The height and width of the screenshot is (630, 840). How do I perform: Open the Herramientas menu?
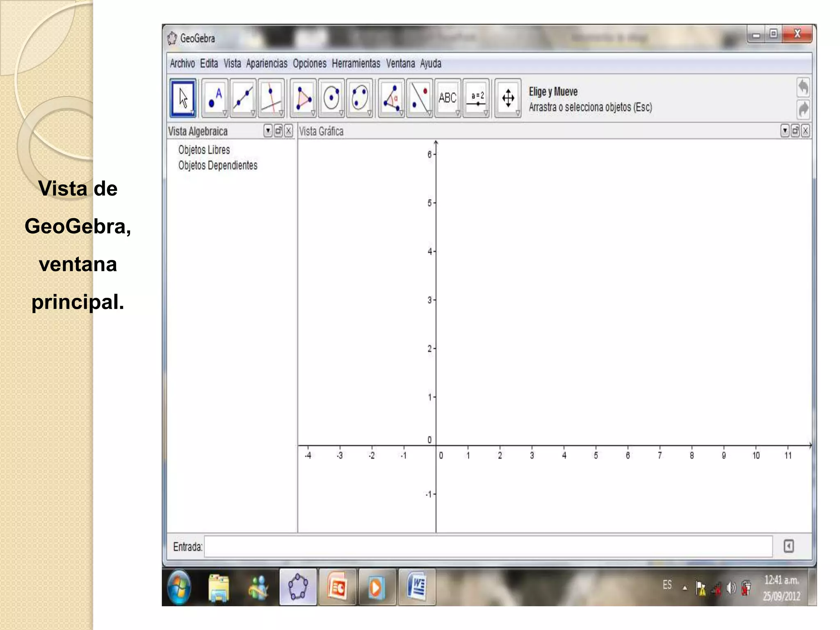[356, 64]
